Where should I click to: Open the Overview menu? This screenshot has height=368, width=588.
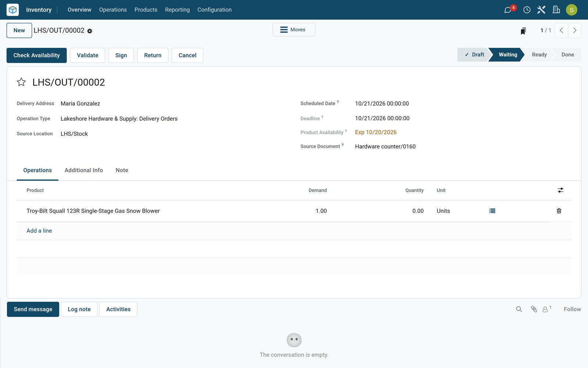click(79, 10)
